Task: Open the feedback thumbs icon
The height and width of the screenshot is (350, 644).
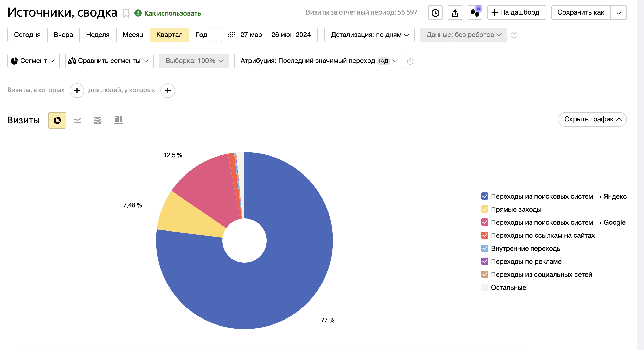Action: click(475, 13)
